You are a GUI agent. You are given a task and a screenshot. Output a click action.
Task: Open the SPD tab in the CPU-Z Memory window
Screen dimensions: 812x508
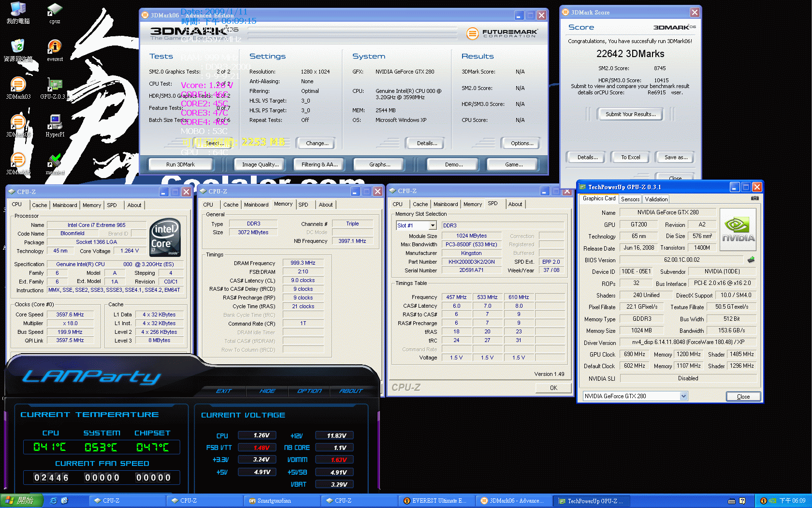tap(303, 205)
